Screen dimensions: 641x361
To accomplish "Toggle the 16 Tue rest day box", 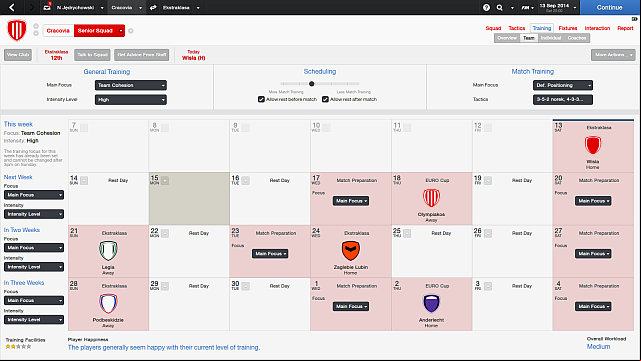I will [x=245, y=181].
